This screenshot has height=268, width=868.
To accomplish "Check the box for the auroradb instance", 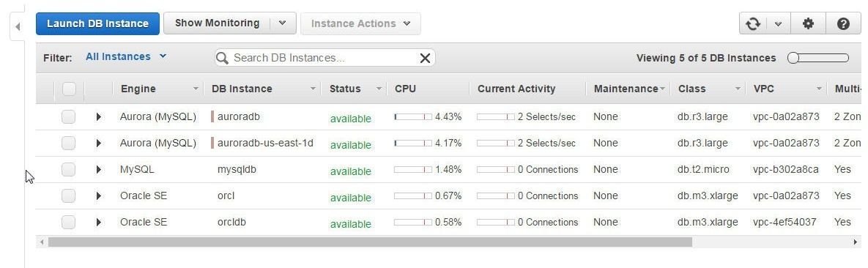I will click(68, 117).
